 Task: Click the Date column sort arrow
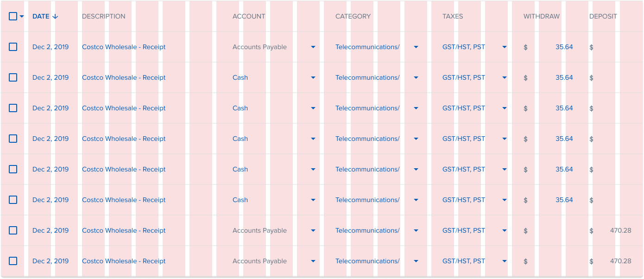pyautogui.click(x=55, y=16)
